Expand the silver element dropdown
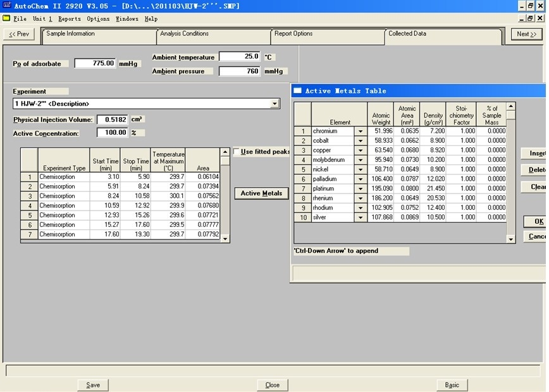This screenshot has height=392, width=549. tap(360, 217)
